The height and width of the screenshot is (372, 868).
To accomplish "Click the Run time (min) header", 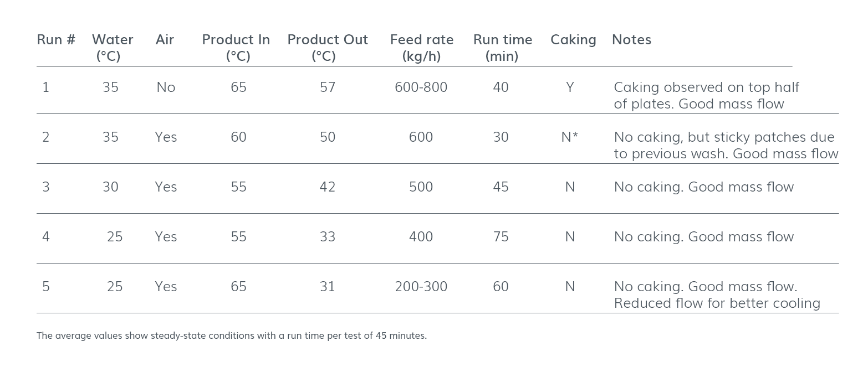I will [x=502, y=48].
